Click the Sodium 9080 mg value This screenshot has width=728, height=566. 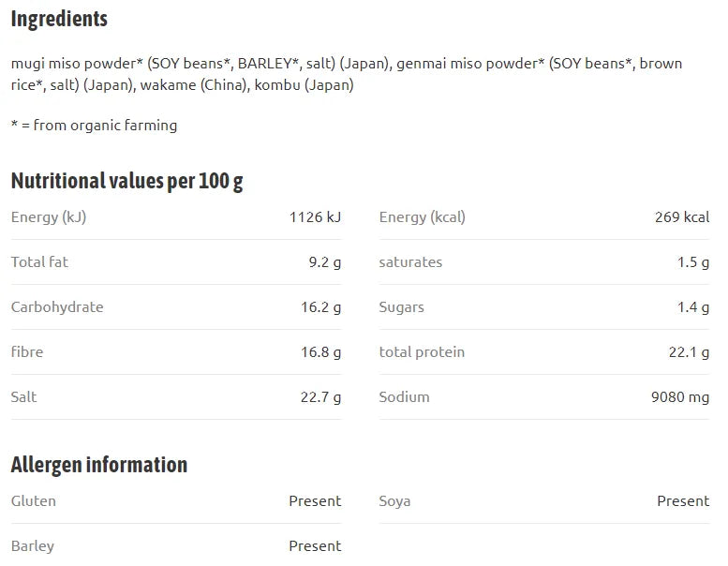(679, 397)
